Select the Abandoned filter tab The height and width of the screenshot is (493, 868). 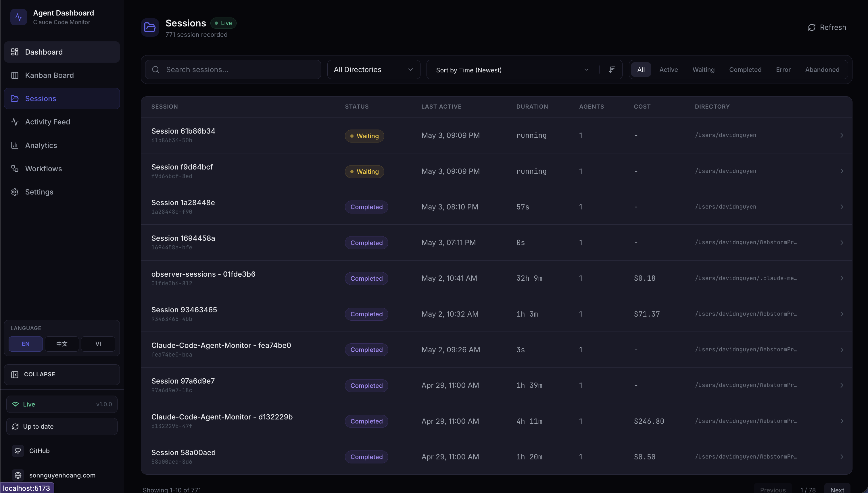coord(822,70)
